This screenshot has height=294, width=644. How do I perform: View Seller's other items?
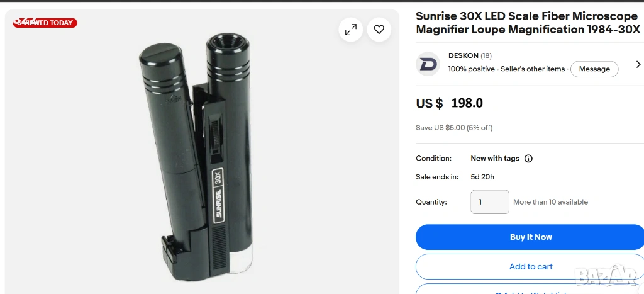coord(533,69)
